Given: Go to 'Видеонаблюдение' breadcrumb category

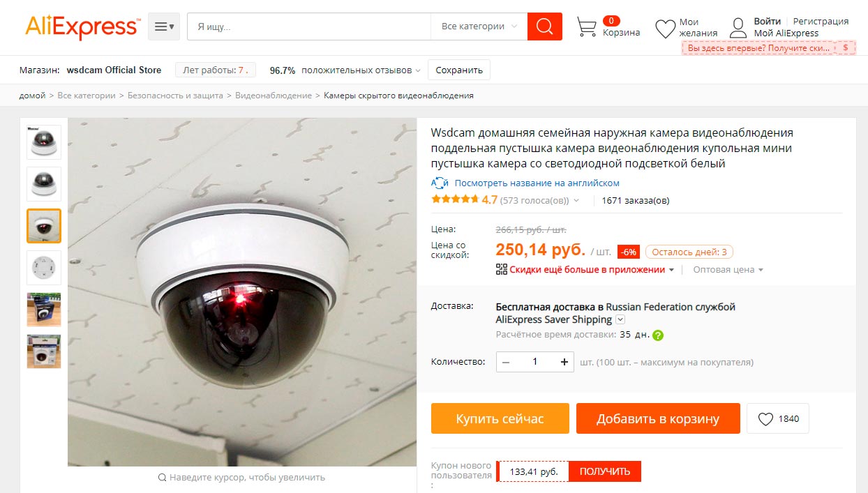Looking at the screenshot, I should (x=274, y=96).
